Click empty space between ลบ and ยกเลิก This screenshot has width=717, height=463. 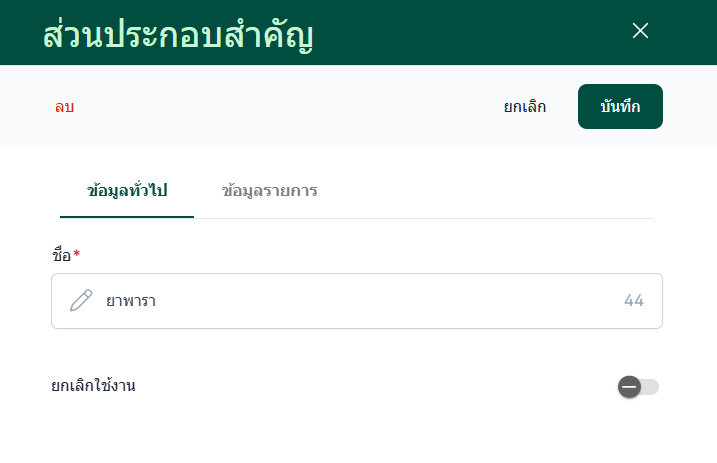[290, 107]
